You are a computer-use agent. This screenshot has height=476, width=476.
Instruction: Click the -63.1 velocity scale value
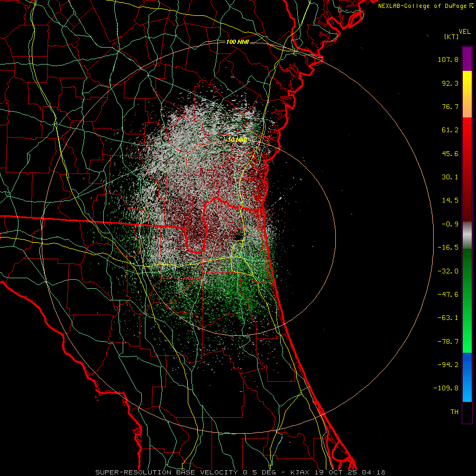click(448, 318)
